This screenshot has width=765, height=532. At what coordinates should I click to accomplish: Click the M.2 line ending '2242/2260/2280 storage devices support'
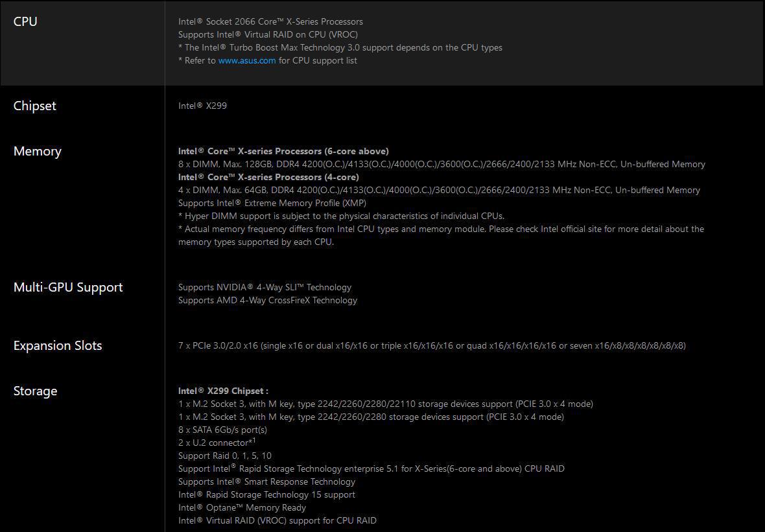[371, 417]
